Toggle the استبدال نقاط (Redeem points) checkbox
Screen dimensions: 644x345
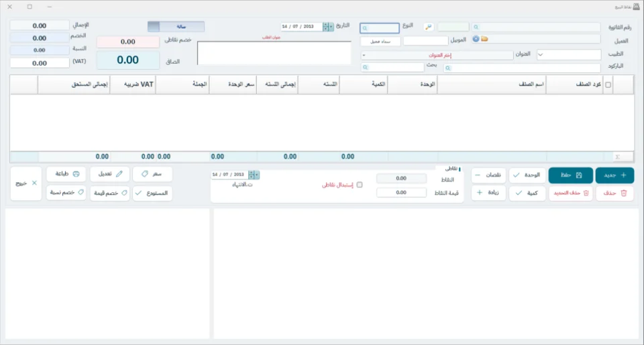pos(360,185)
